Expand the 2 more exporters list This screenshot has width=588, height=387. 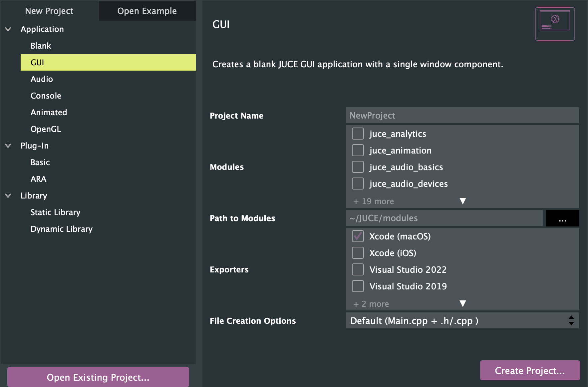[462, 303]
